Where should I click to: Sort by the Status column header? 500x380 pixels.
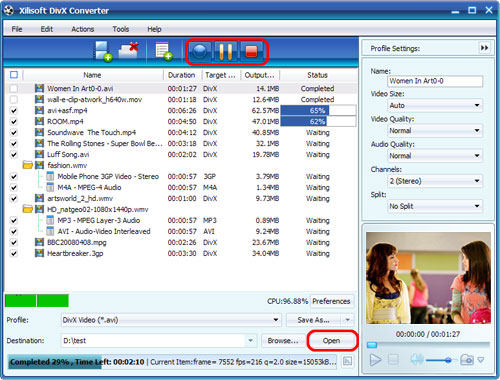click(317, 75)
